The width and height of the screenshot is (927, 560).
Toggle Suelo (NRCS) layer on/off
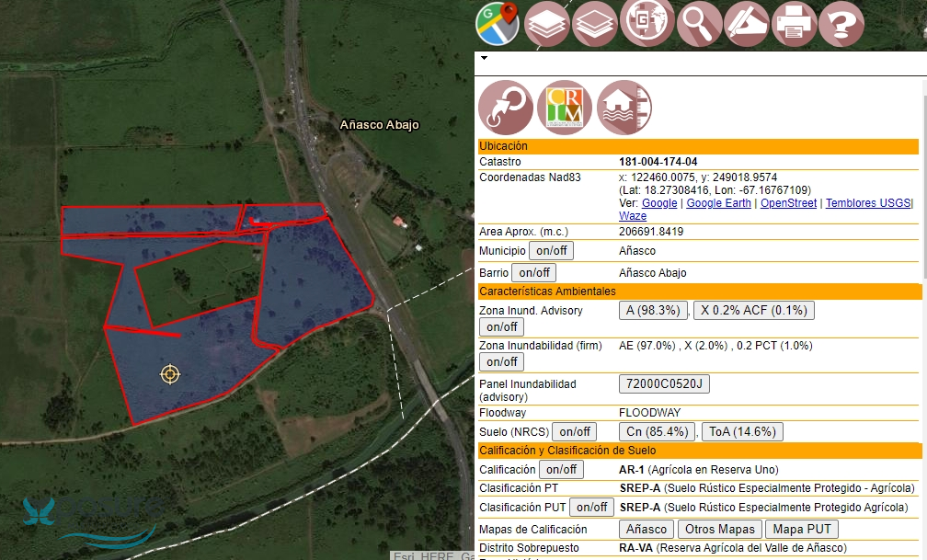[x=575, y=431]
